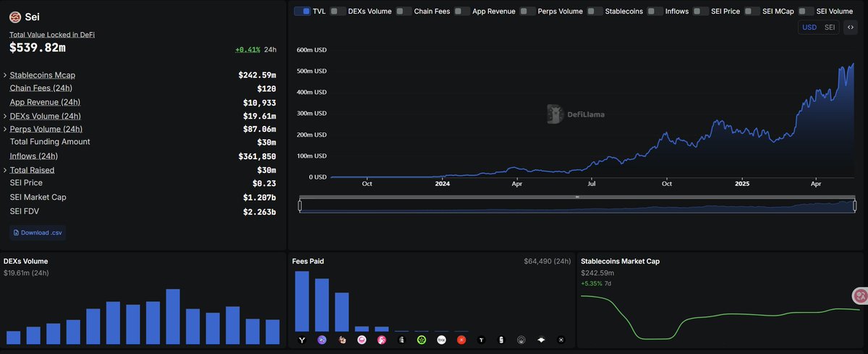Click the moai statue protocol icon under Fees Paid
This screenshot has width=868, height=354.
(x=401, y=340)
